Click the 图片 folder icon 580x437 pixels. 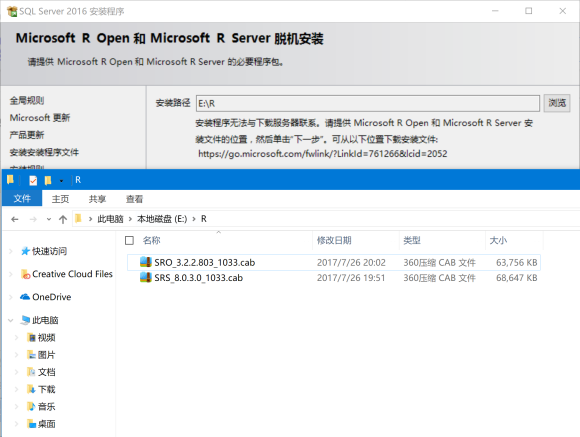[x=32, y=355]
